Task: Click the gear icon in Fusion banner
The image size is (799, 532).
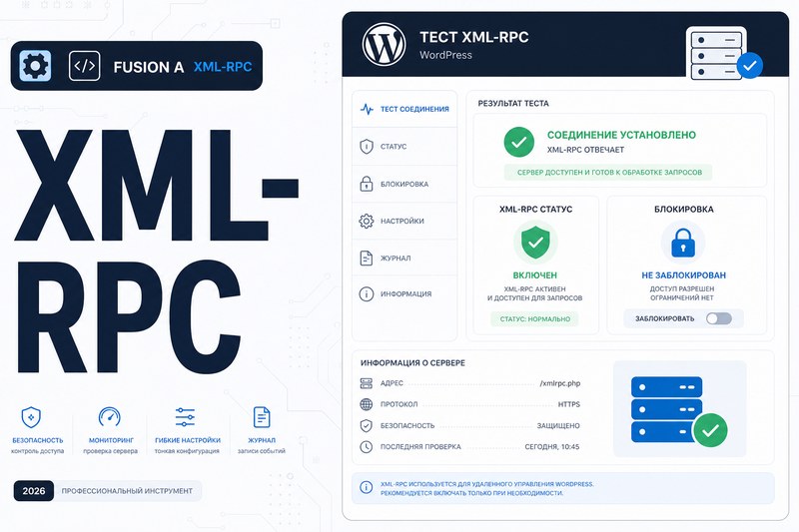Action: [35, 66]
